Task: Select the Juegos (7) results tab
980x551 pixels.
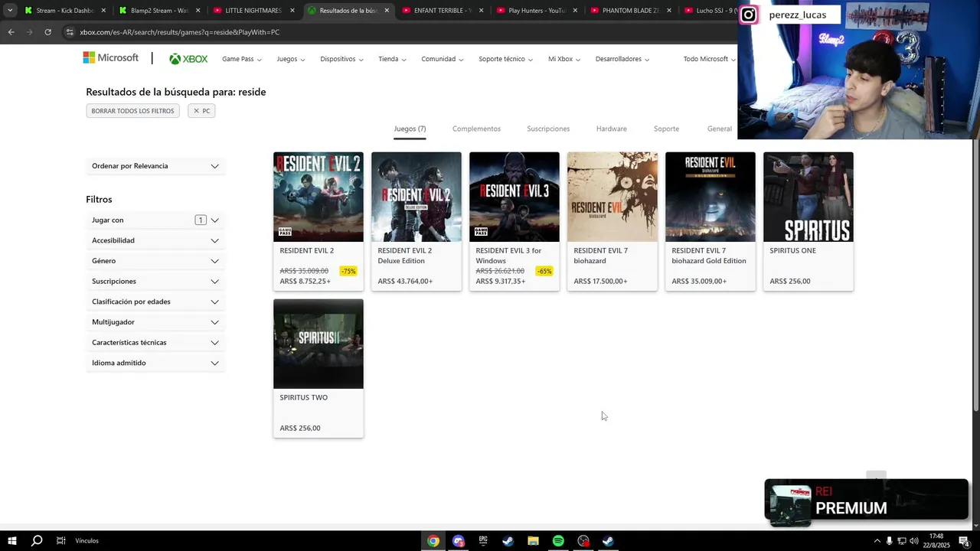Action: point(410,129)
